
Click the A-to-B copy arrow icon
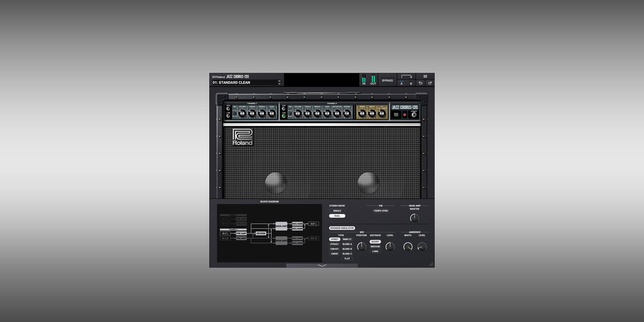tap(407, 76)
